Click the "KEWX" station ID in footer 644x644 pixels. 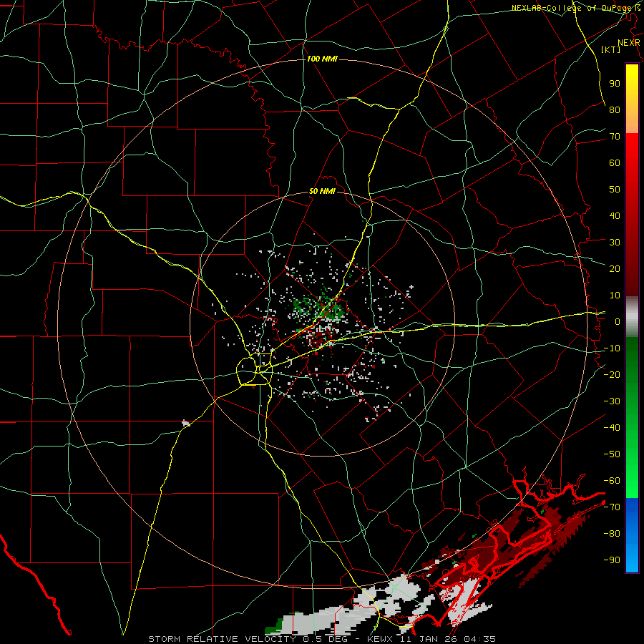(381, 639)
